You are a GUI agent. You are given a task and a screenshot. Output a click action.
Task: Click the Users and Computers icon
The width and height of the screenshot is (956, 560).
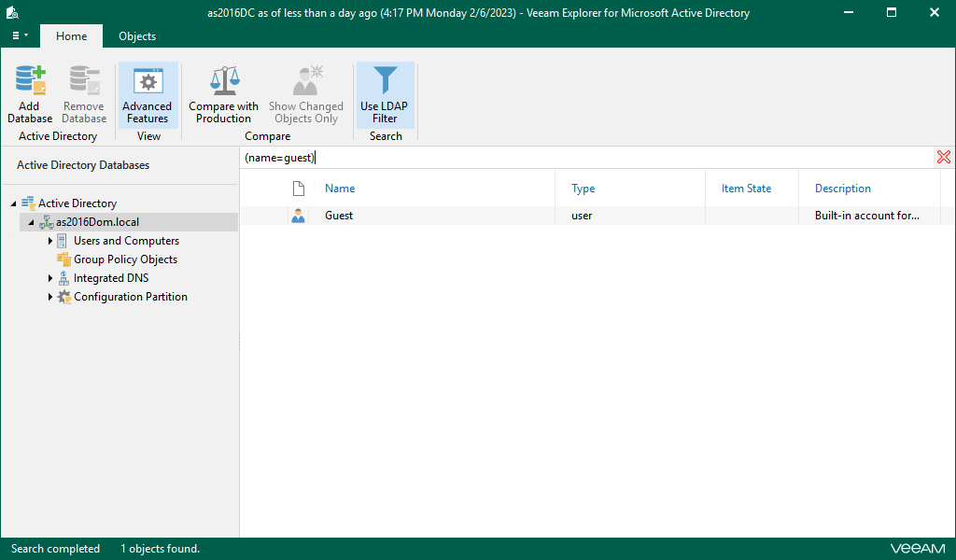(x=63, y=242)
